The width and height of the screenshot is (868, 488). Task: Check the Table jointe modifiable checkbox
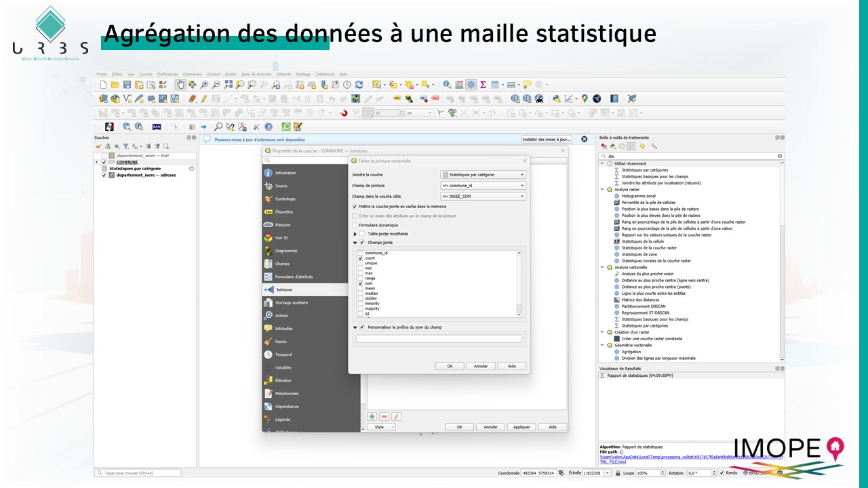(362, 234)
